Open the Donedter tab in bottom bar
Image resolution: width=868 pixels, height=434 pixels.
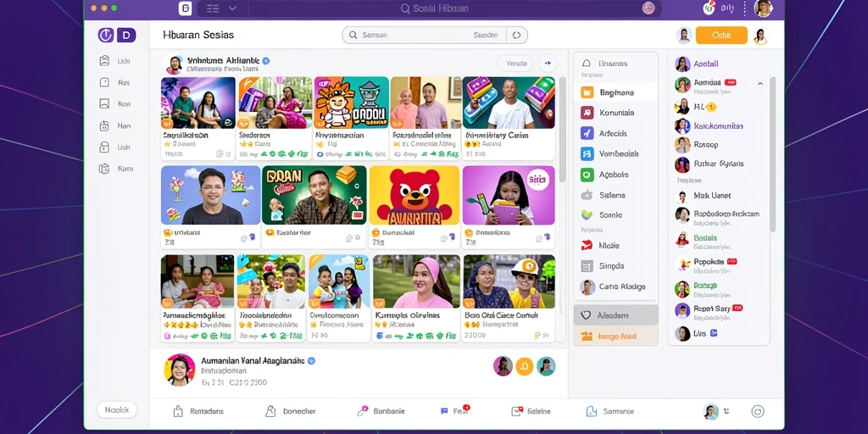pos(291,411)
